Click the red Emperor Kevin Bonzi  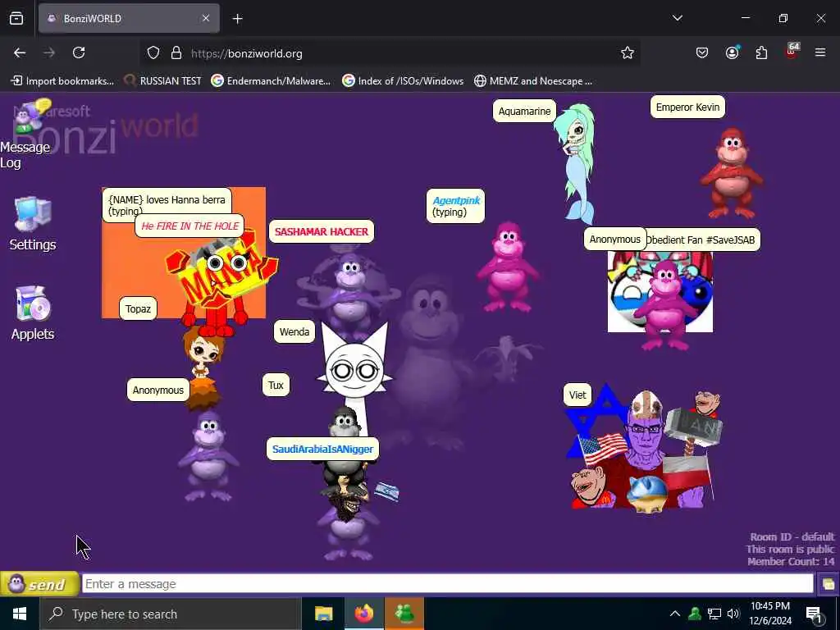coord(732,172)
